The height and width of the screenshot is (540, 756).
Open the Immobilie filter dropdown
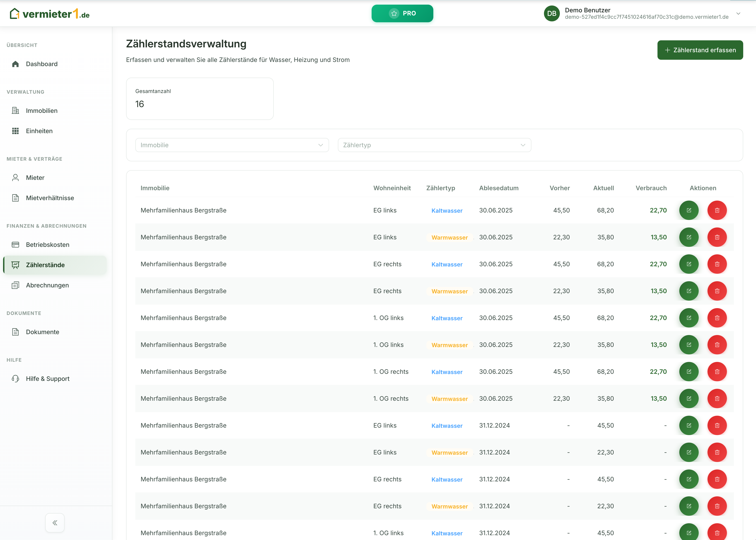coord(232,145)
